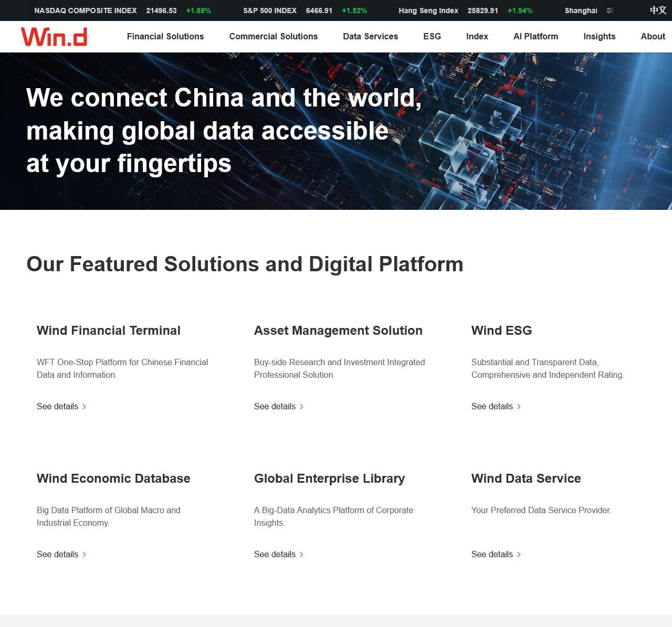Image resolution: width=672 pixels, height=627 pixels.
Task: See details for Wind Economic Database
Action: (x=61, y=555)
